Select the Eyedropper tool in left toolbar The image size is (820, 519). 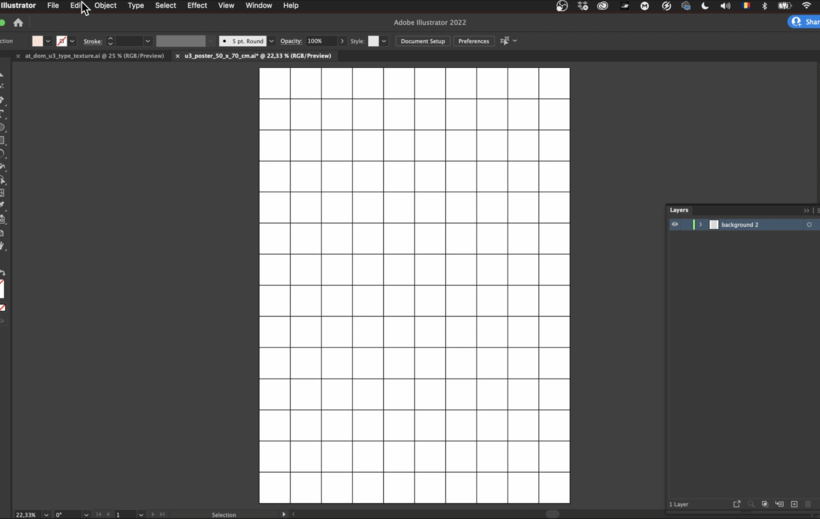coord(2,206)
